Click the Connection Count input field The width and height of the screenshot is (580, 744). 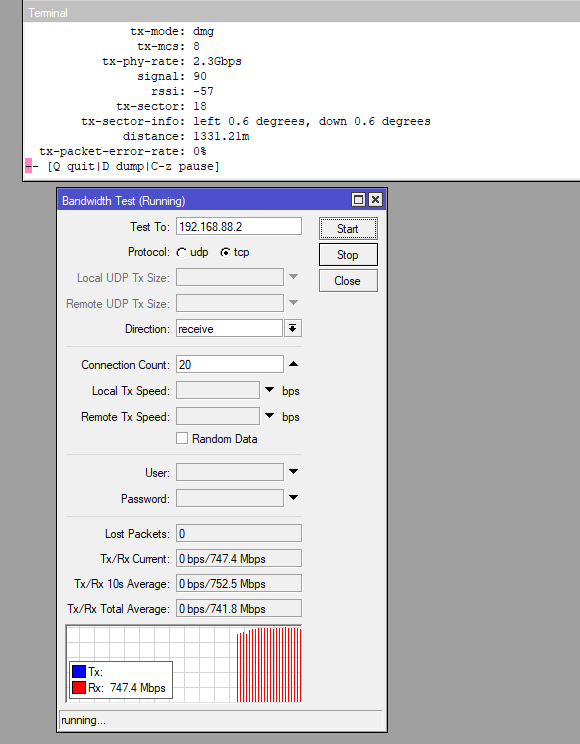tap(230, 364)
